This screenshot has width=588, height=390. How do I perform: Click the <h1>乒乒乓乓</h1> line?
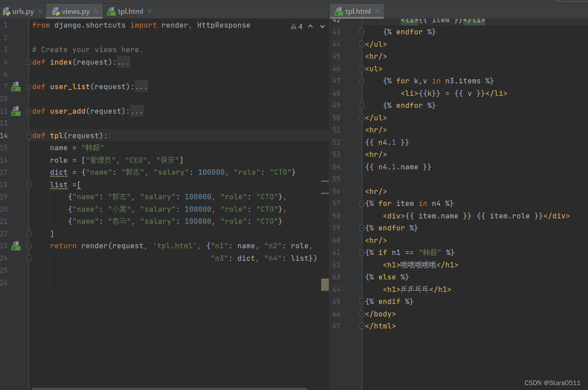[x=417, y=289]
